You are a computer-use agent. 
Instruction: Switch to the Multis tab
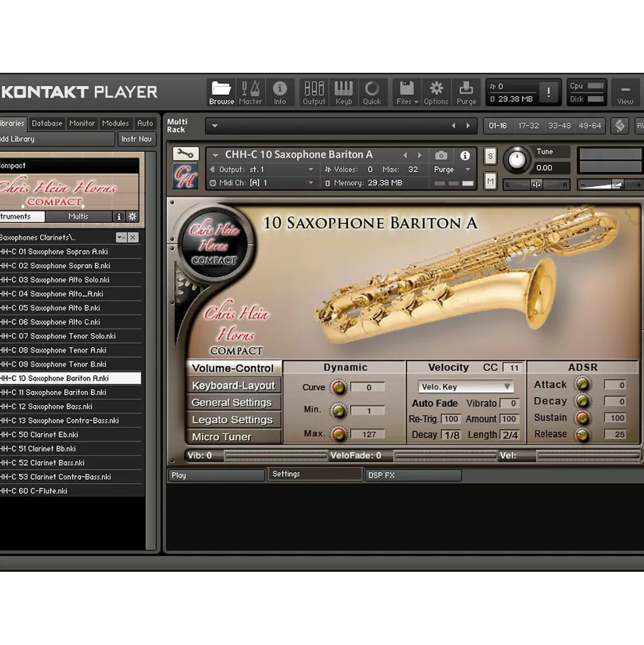[x=78, y=216]
